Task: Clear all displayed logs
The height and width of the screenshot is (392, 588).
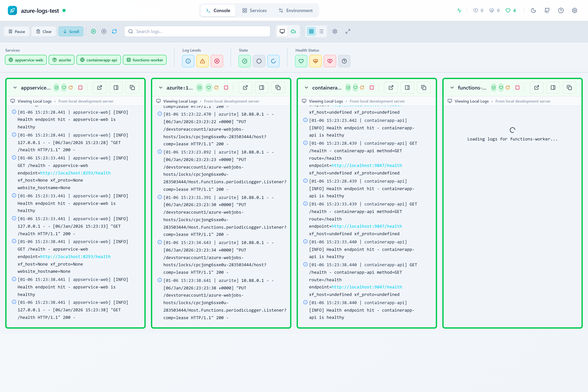Action: tap(43, 31)
